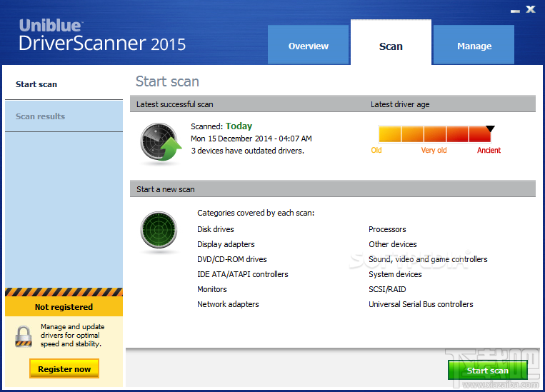Click the 'Ancient' driver age label
This screenshot has height=392, width=545.
pos(489,150)
